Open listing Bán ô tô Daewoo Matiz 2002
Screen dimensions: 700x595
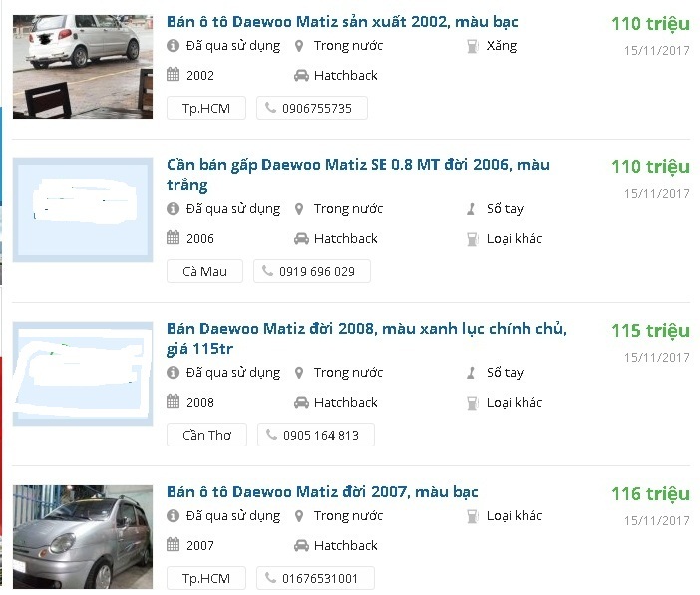[x=342, y=21]
